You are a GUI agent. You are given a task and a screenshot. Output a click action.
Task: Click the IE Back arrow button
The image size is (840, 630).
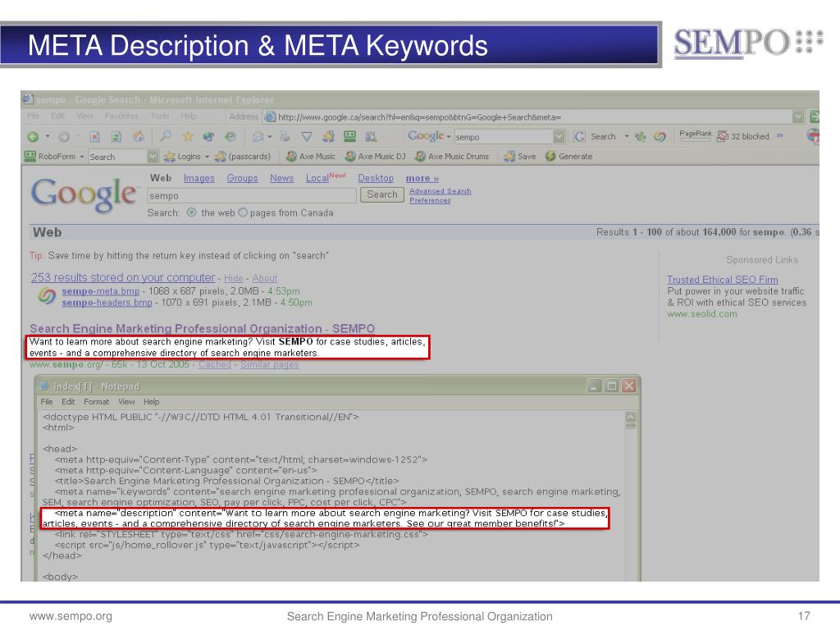[33, 137]
